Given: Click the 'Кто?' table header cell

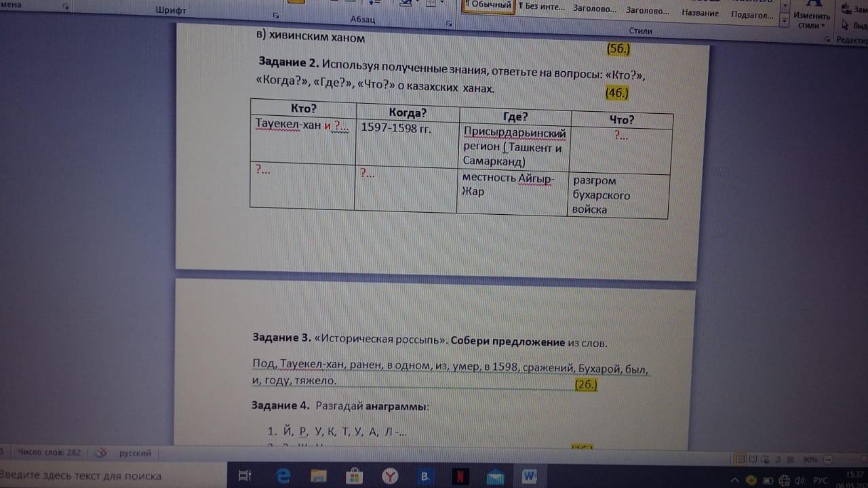Looking at the screenshot, I should click(x=304, y=108).
